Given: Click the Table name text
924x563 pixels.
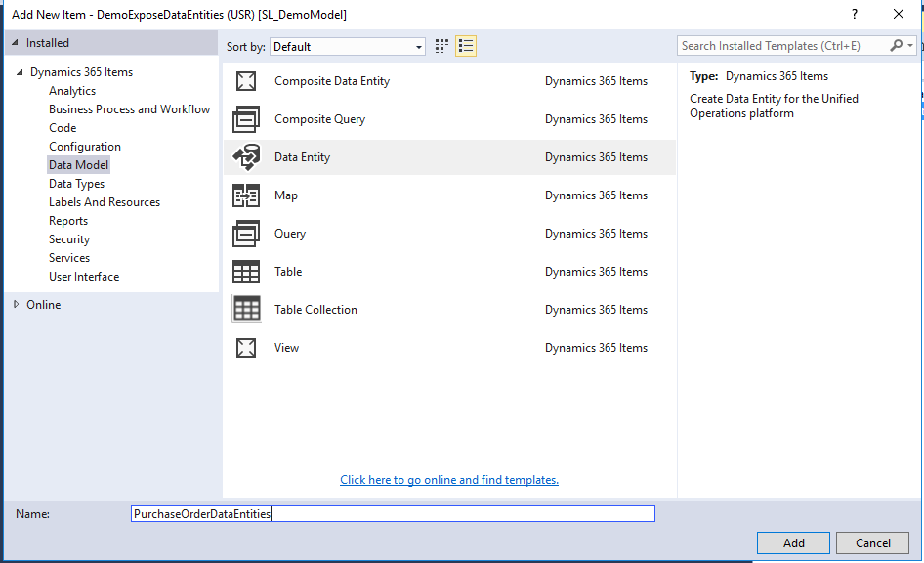Looking at the screenshot, I should pos(288,271).
